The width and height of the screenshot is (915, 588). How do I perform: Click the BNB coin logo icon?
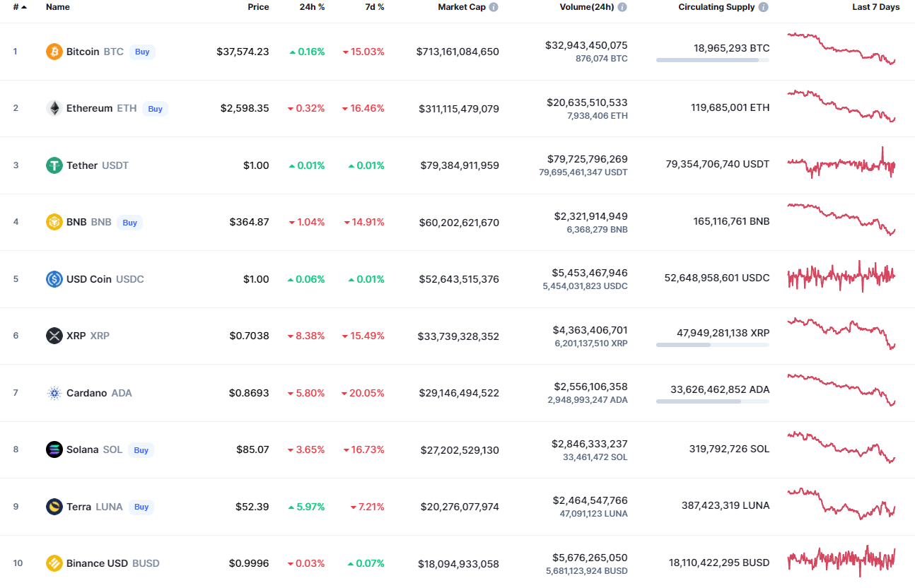(54, 222)
